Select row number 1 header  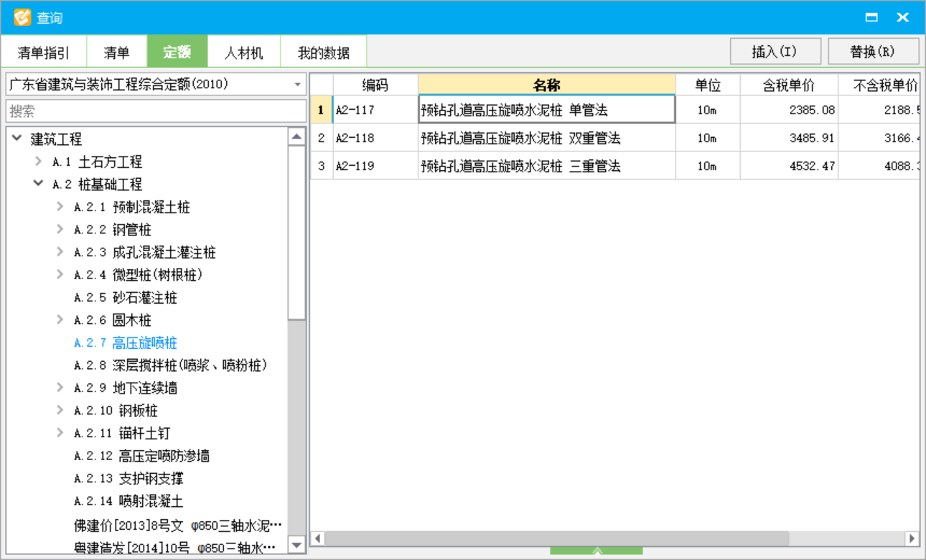[322, 110]
